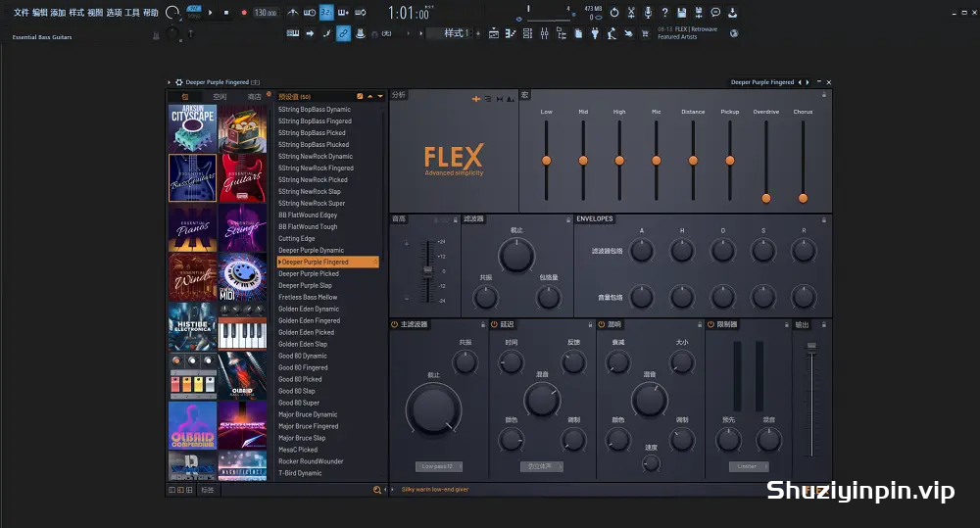Select preset Major Bruce Fingered

[x=308, y=426]
